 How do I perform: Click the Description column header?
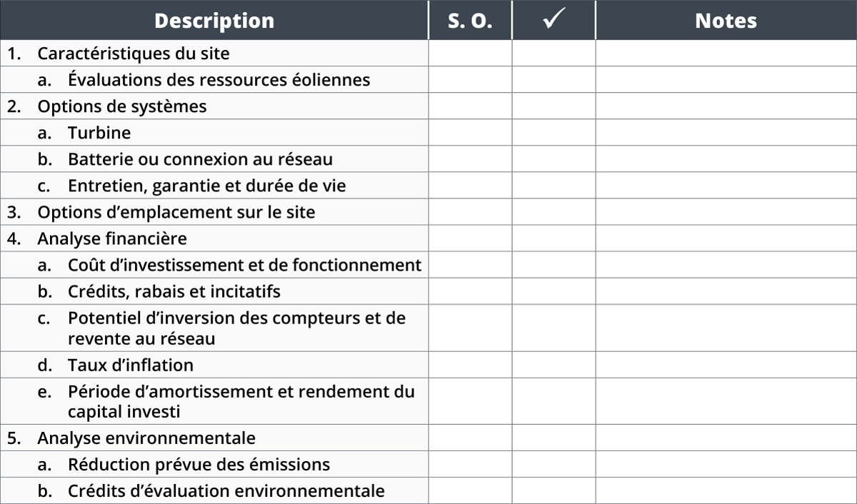point(214,20)
